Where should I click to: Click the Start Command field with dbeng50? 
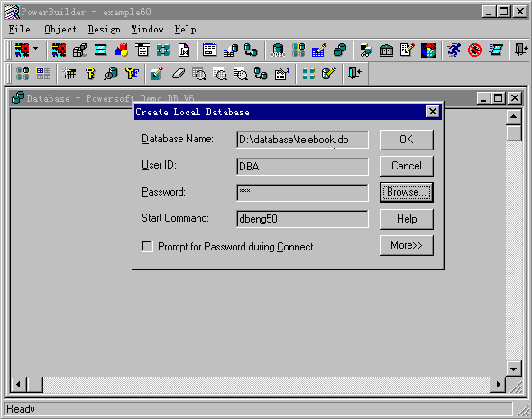302,219
